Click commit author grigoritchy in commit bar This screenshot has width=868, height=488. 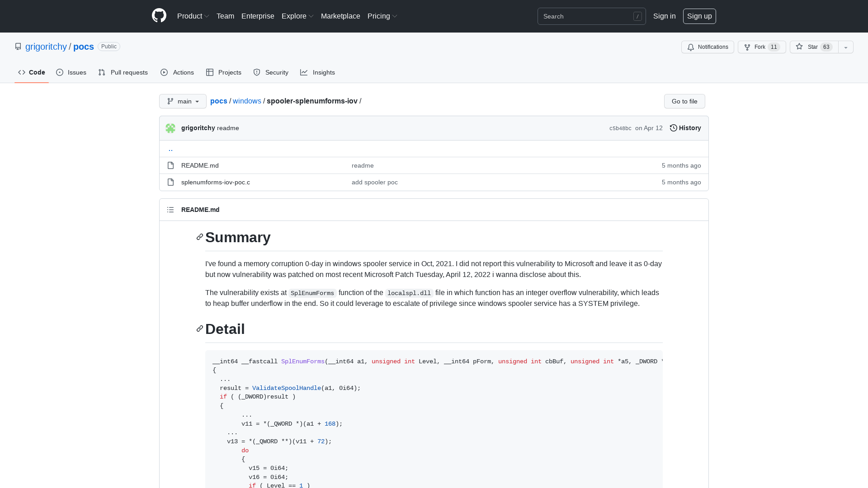click(x=198, y=128)
